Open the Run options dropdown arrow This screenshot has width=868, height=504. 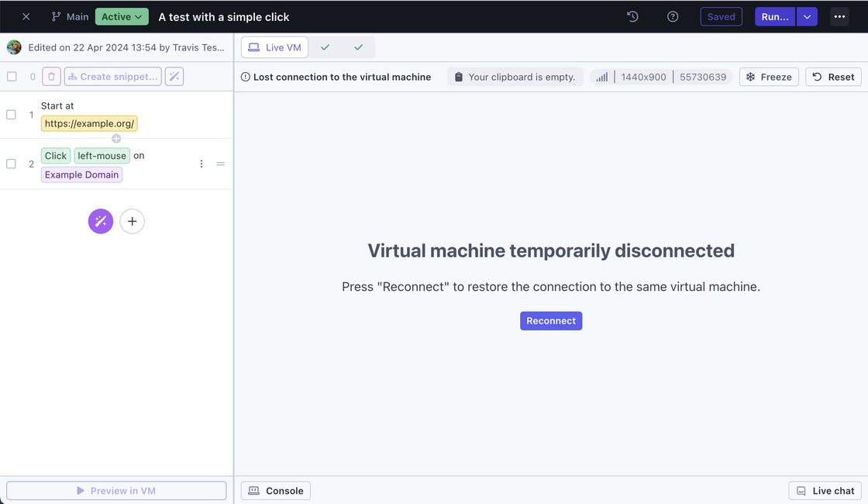click(807, 16)
